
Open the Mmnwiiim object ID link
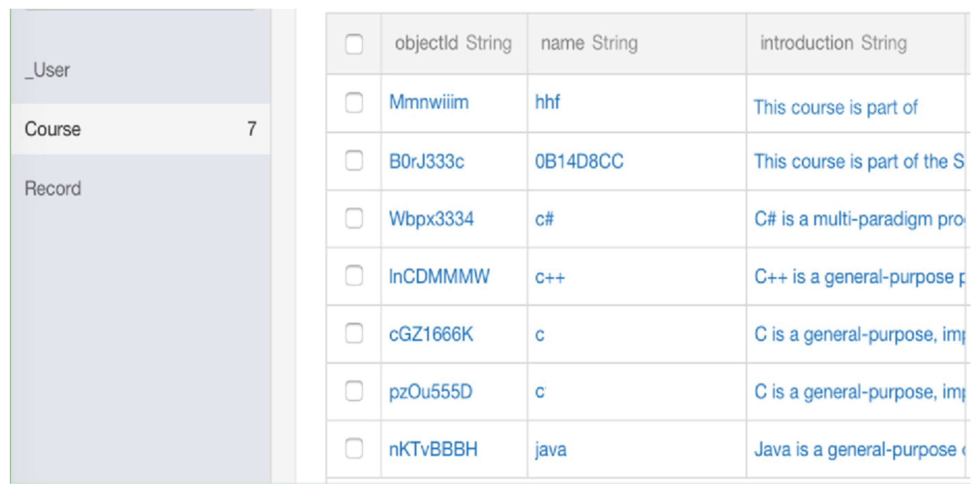tap(429, 102)
